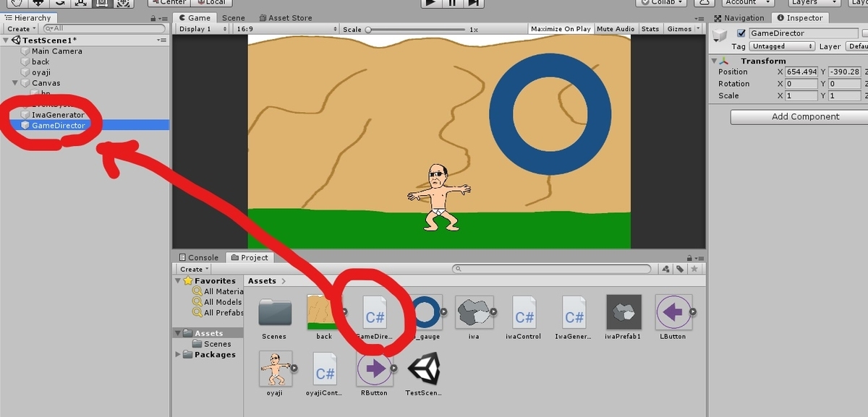Click the search by type icon in Project
868x417 pixels.
pyautogui.click(x=665, y=269)
